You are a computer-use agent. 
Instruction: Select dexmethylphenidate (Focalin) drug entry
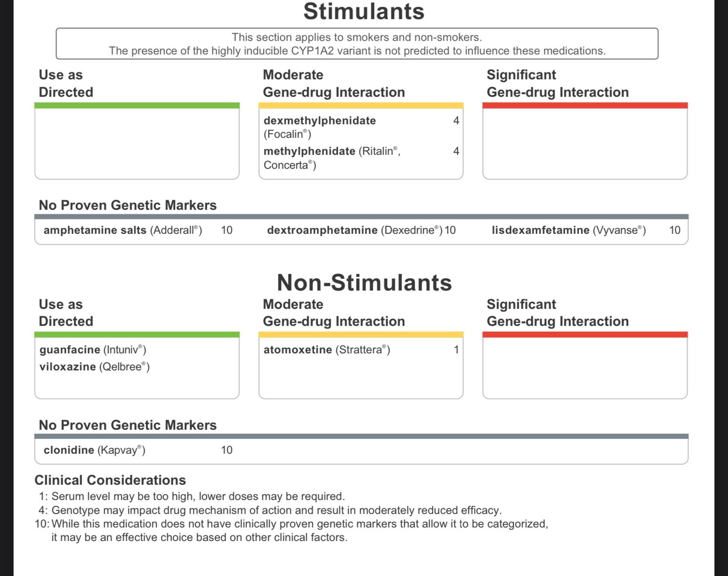[319, 127]
